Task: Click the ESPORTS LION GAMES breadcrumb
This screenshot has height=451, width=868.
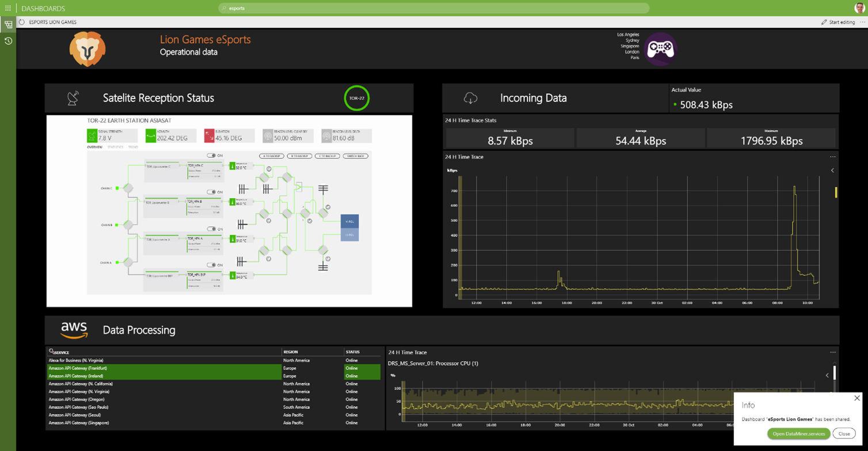Action: (52, 22)
